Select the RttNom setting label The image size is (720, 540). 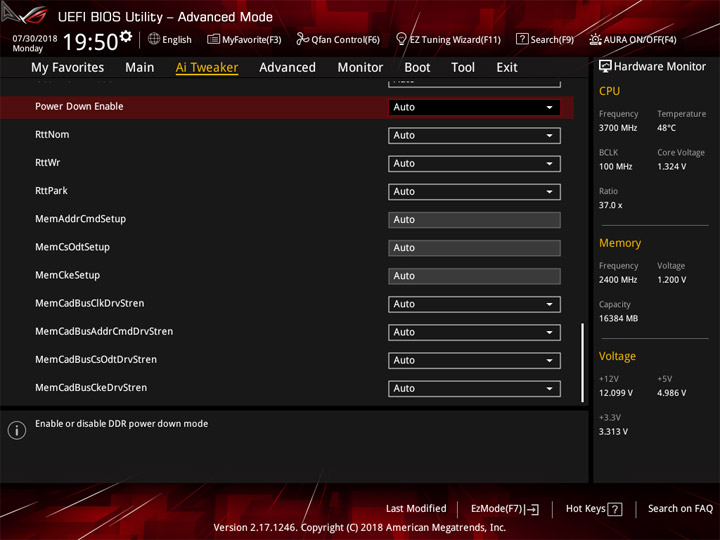[52, 135]
